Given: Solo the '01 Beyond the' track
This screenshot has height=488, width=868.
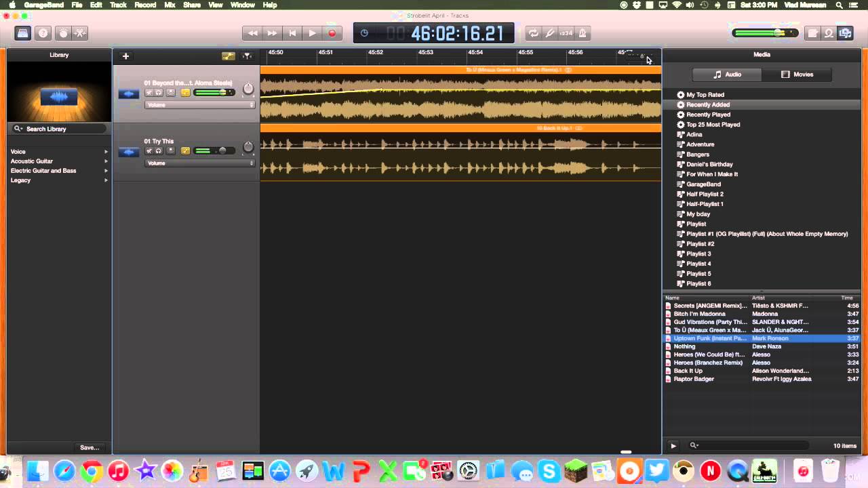Looking at the screenshot, I should pyautogui.click(x=159, y=93).
